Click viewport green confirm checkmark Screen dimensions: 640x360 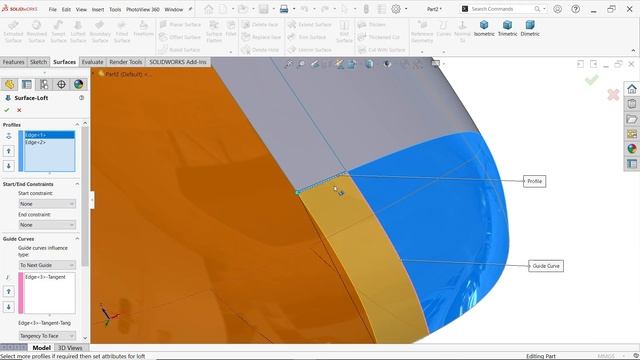point(591,80)
